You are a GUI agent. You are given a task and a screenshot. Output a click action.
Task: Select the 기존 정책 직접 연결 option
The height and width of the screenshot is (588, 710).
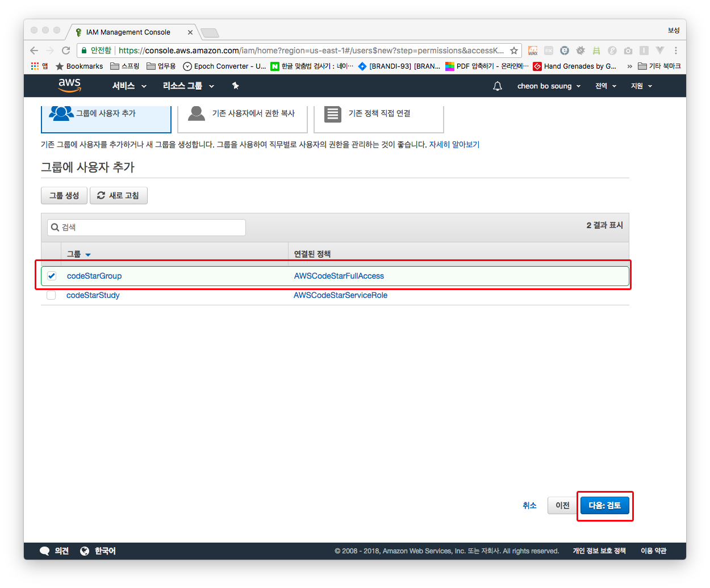pos(378,114)
